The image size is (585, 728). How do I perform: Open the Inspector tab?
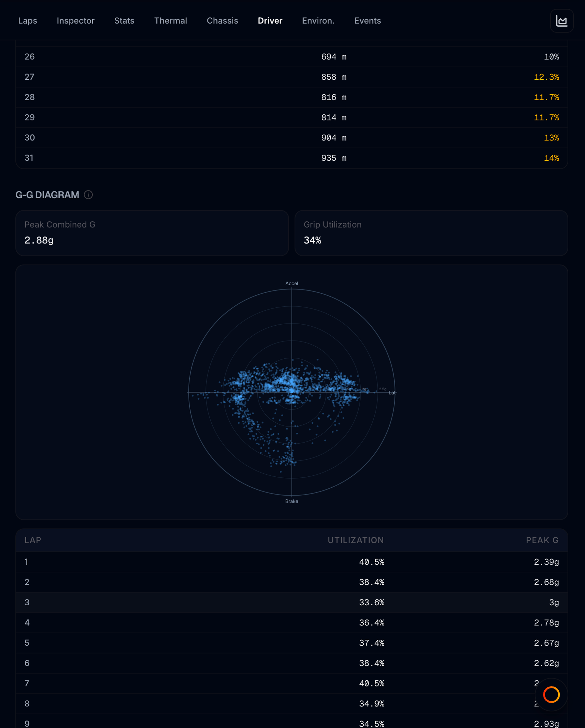pyautogui.click(x=75, y=20)
